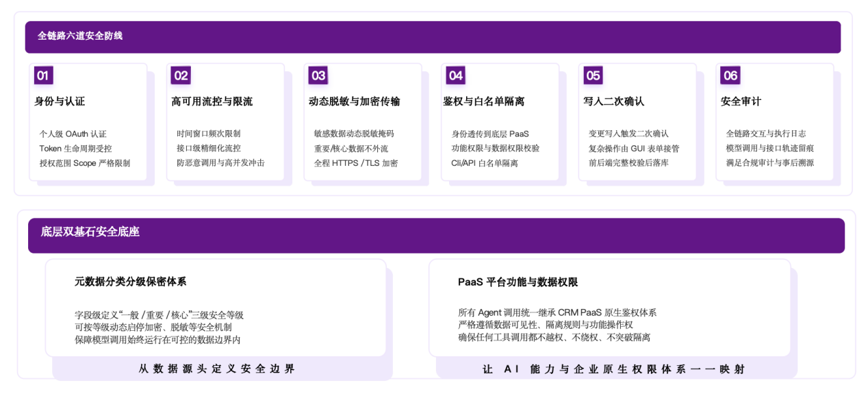Screen dimensions: 868x398
Task: Select the line 敏感数据动态脱敏掩码
Action: pyautogui.click(x=354, y=134)
